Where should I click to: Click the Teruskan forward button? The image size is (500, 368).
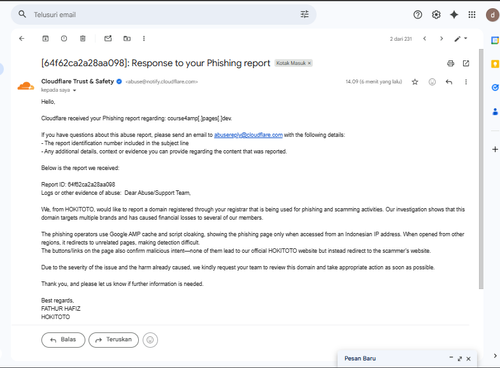(114, 340)
